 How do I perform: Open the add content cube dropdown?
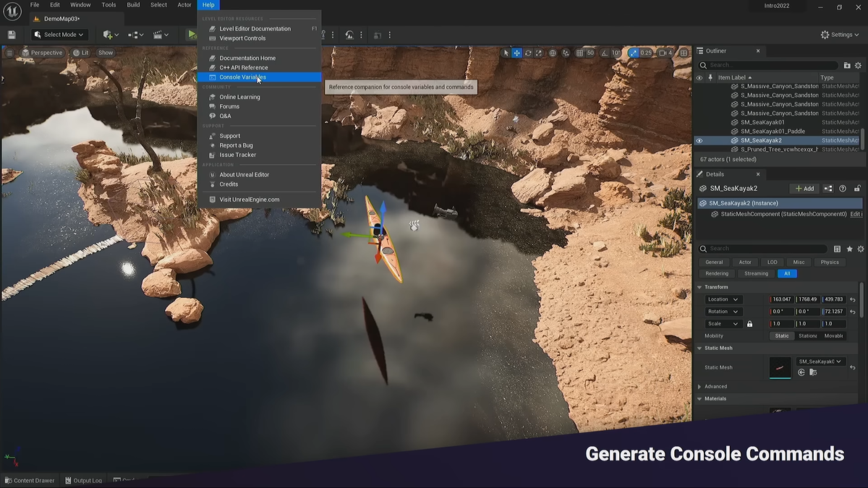[110, 35]
